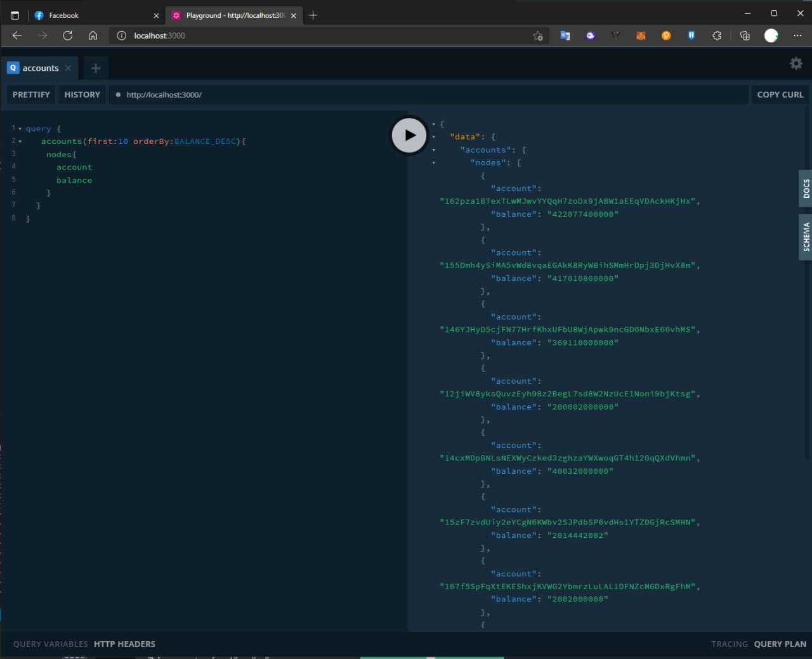Click the PRETTIFY button

click(x=30, y=94)
